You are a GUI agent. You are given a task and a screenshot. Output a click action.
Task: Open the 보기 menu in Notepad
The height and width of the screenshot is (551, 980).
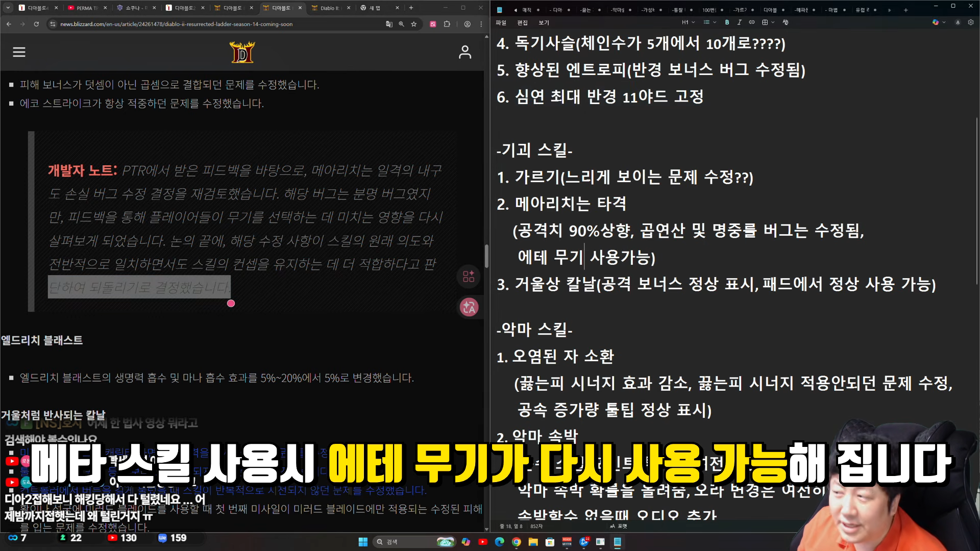coord(544,22)
